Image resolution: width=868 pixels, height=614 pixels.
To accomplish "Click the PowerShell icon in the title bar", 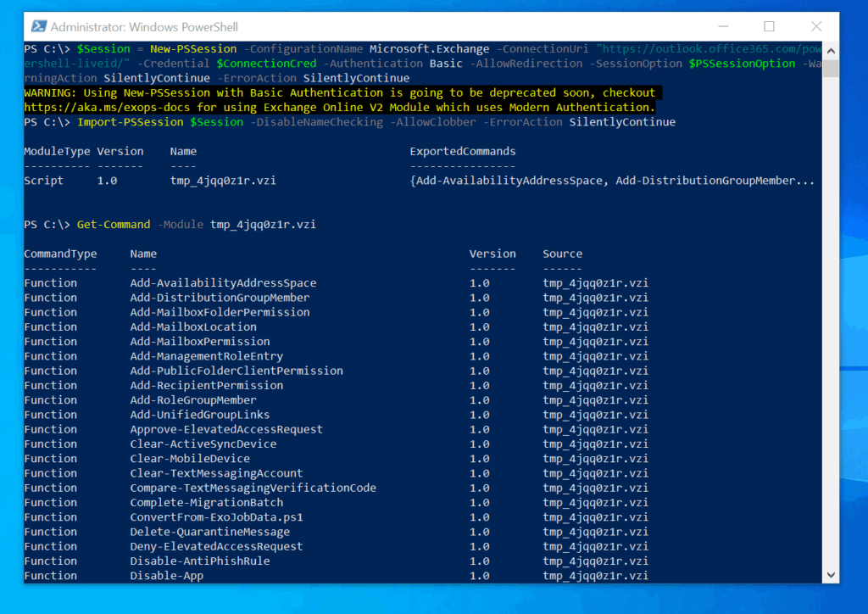I will tap(39, 26).
